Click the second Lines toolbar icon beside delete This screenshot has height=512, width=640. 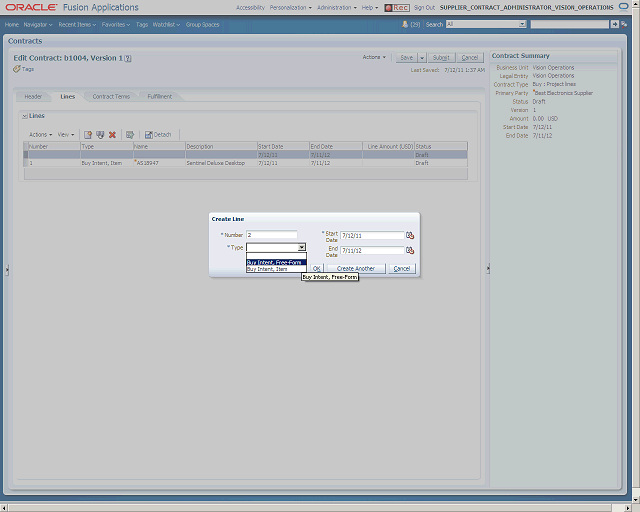(100, 135)
